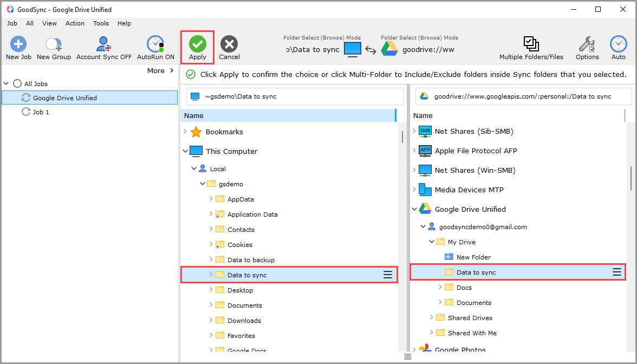Screen dimensions: 637x364
Task: Select Media Devices MTP item
Action: [x=469, y=190]
